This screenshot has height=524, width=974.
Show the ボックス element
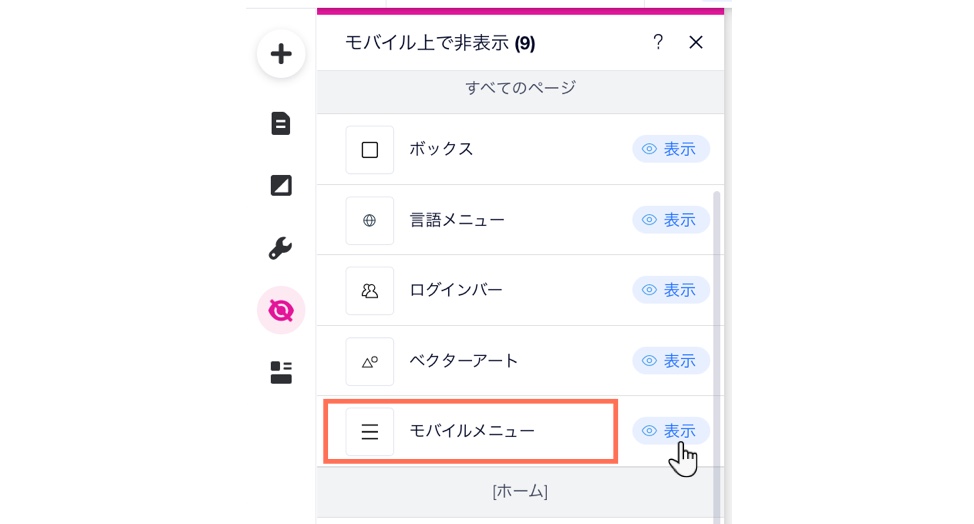pyautogui.click(x=671, y=149)
